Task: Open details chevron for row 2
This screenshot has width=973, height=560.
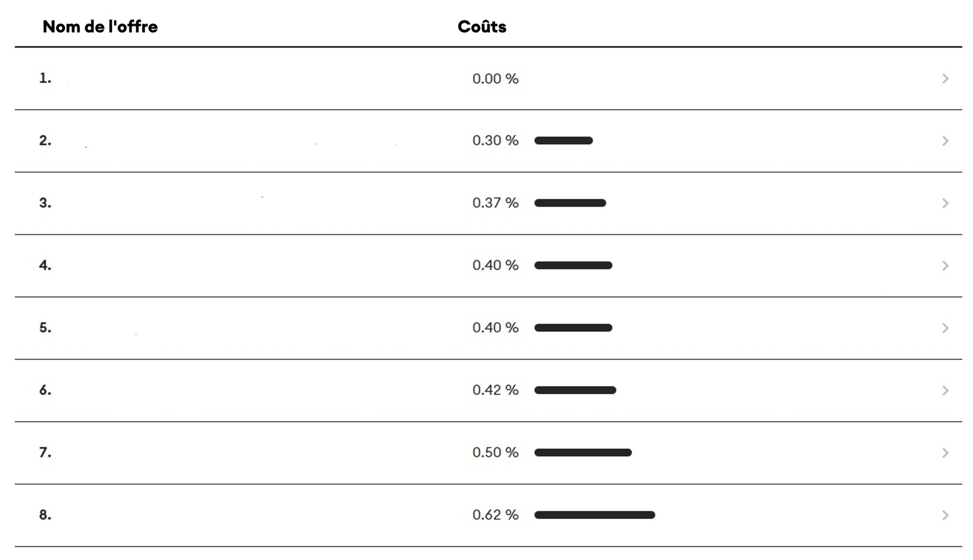Action: point(945,141)
